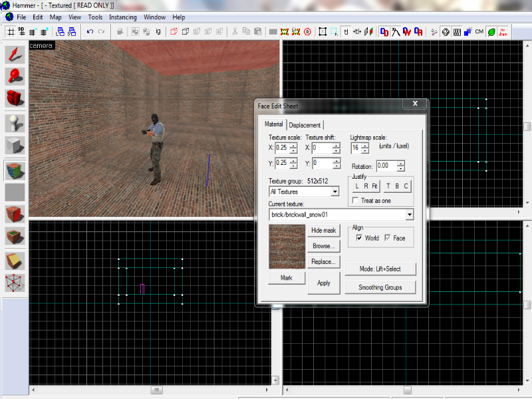Click the Replace... button
The image size is (532, 399).
point(324,261)
